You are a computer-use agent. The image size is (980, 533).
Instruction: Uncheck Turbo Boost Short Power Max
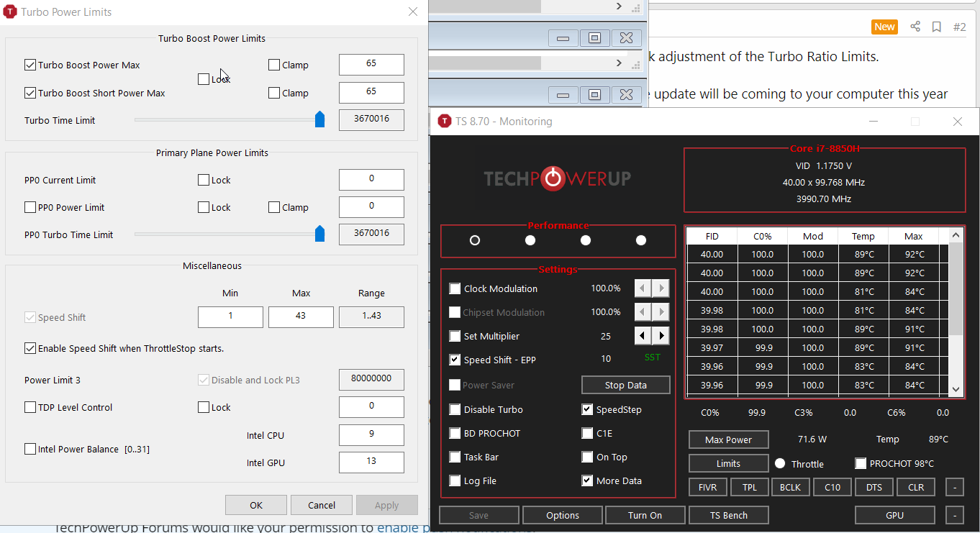[30, 93]
